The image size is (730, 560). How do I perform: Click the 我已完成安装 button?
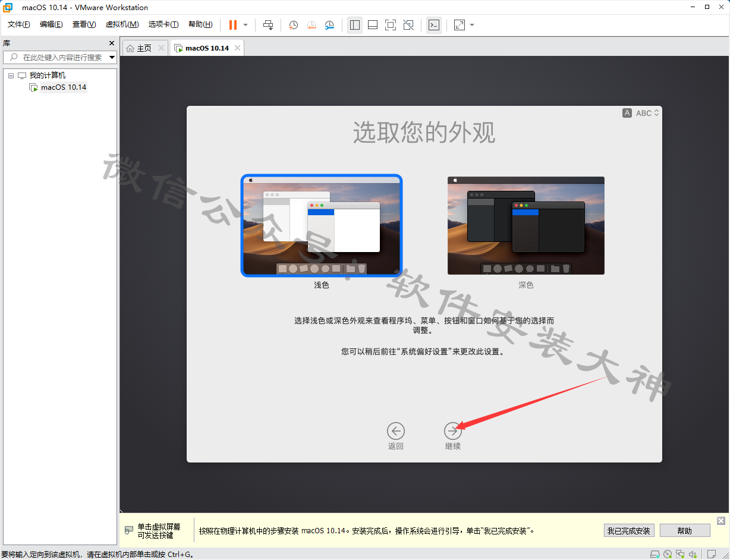[629, 531]
